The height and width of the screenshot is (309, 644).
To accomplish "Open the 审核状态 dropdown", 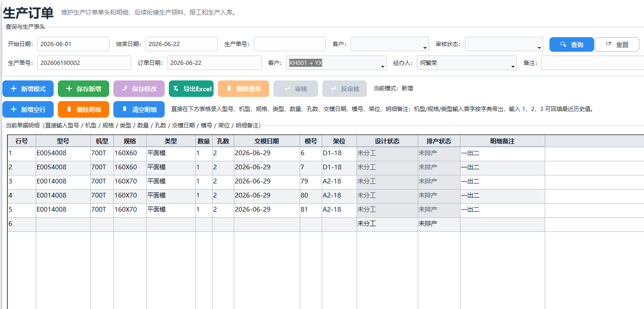I will [x=539, y=48].
